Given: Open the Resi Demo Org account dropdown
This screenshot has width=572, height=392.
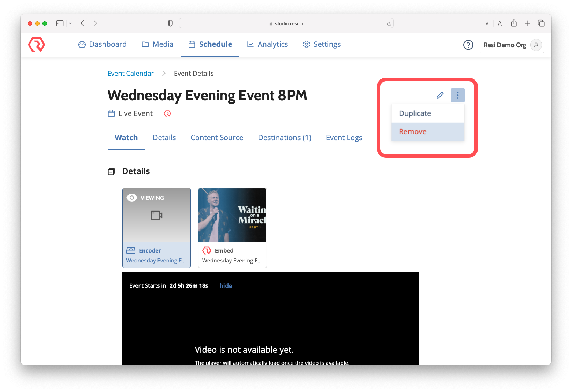Looking at the screenshot, I should click(512, 45).
